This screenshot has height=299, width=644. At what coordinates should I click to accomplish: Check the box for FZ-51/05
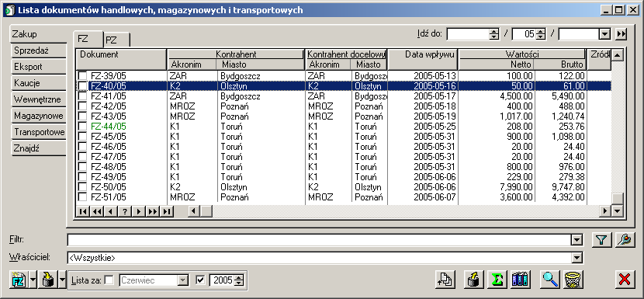(83, 196)
